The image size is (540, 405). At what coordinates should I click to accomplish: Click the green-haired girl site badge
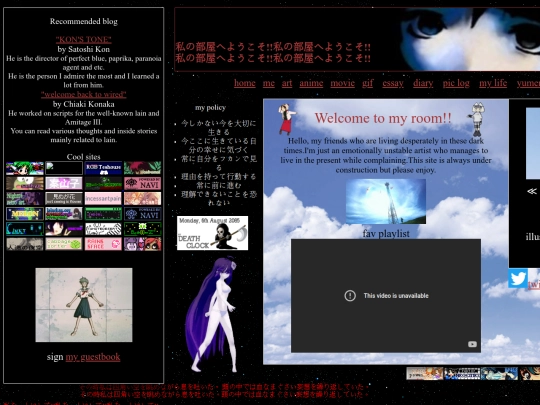[25, 168]
